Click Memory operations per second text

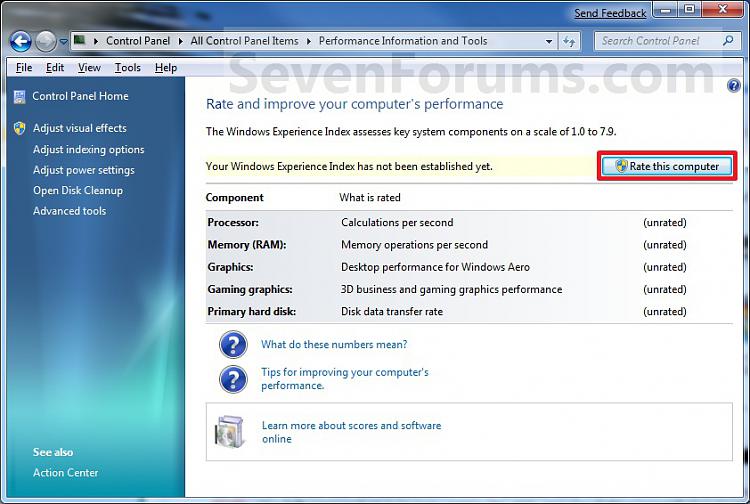tap(414, 245)
